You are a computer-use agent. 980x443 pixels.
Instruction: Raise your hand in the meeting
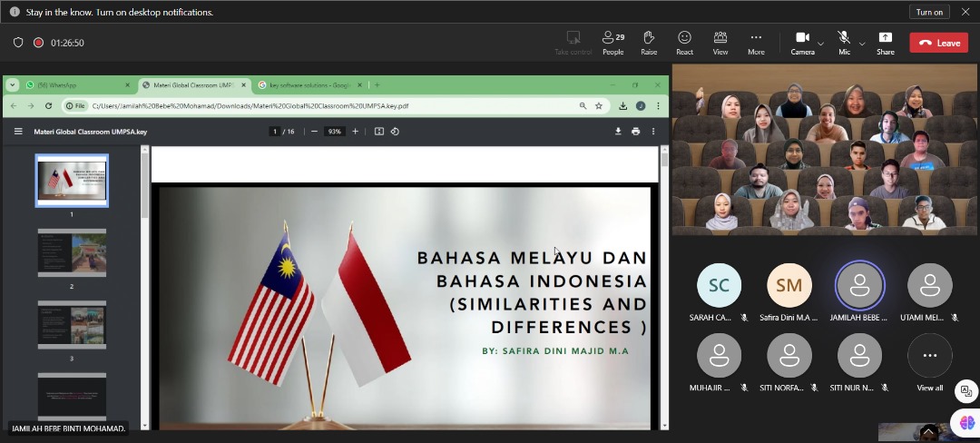(649, 43)
